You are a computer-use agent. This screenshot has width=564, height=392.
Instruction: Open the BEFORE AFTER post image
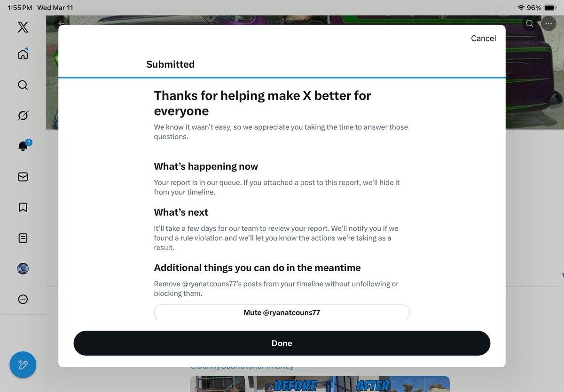(x=320, y=384)
